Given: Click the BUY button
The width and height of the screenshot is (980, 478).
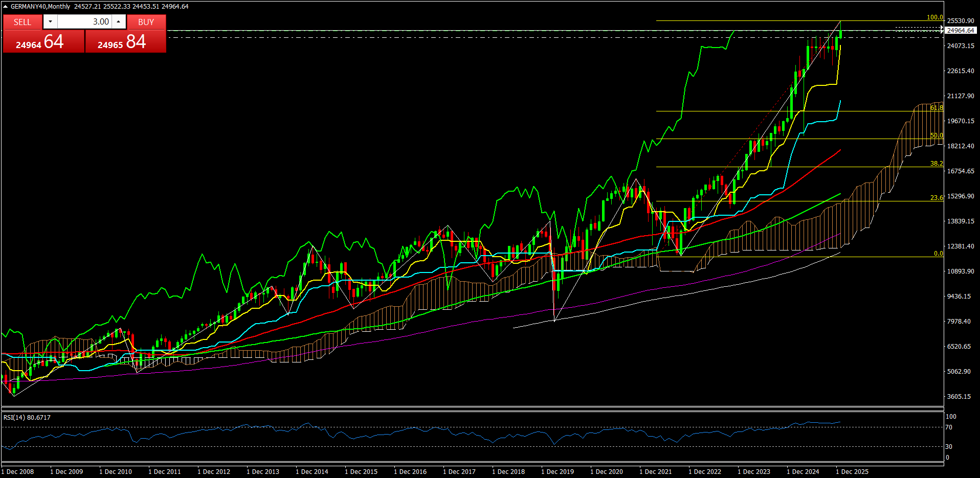Looking at the screenshot, I should click(x=146, y=22).
